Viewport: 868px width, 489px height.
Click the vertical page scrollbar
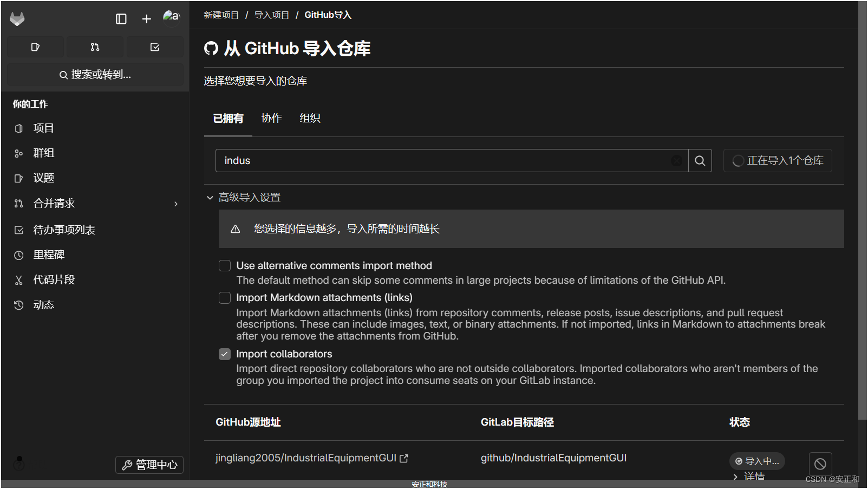click(863, 210)
